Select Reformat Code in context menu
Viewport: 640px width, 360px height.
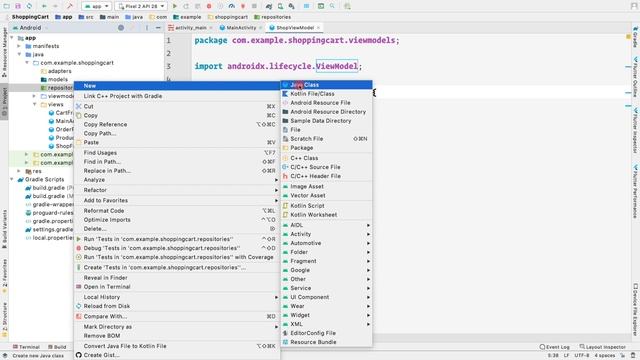tap(177, 211)
